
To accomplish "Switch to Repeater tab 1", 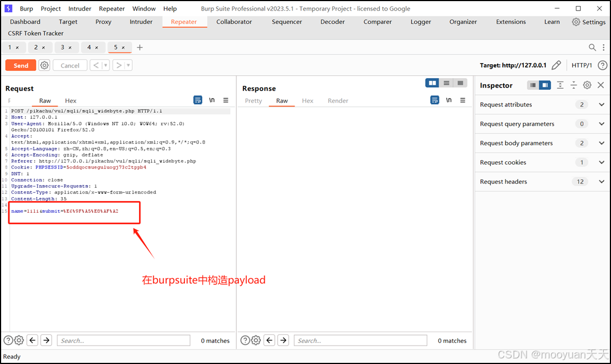I will pyautogui.click(x=10, y=47).
